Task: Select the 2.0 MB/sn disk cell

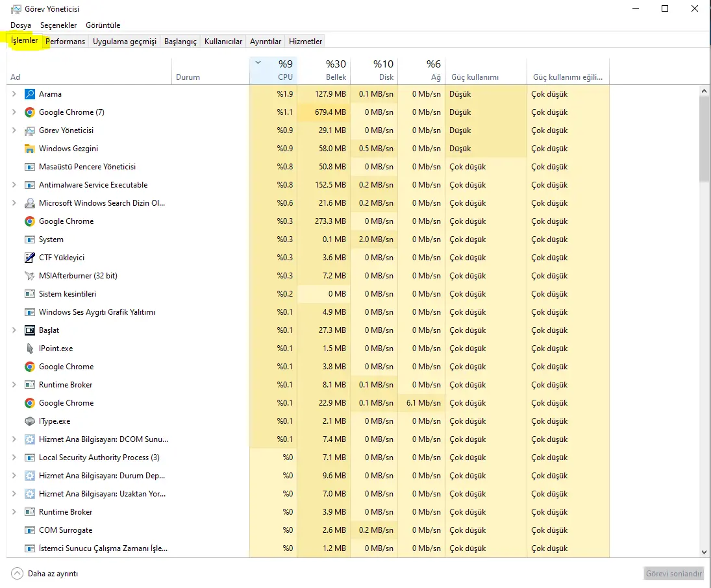Action: tap(374, 239)
